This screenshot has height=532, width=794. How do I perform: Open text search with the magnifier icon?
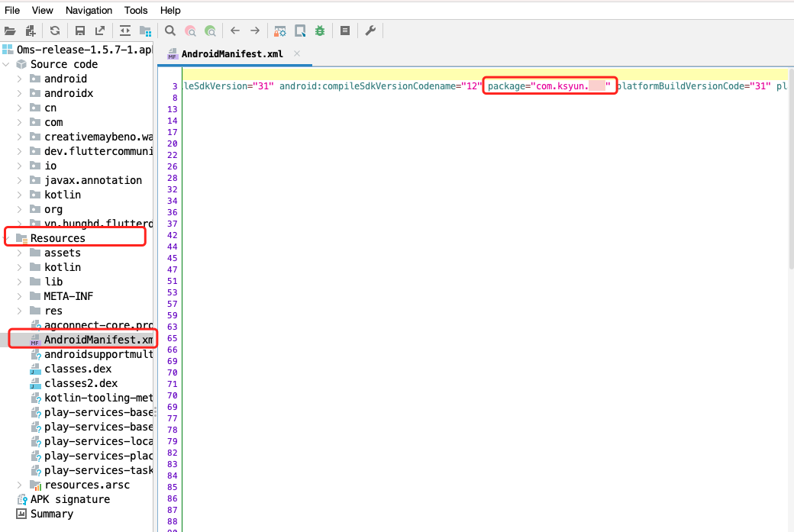(170, 31)
